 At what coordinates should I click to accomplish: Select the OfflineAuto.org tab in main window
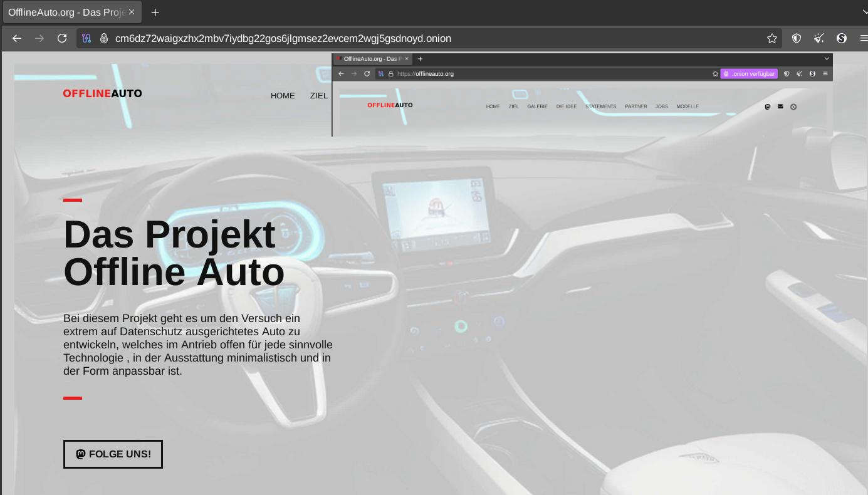71,12
